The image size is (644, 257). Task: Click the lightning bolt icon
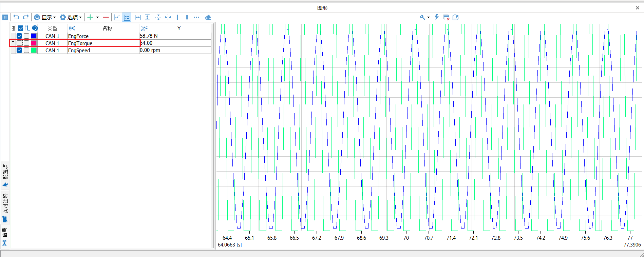pyautogui.click(x=437, y=17)
